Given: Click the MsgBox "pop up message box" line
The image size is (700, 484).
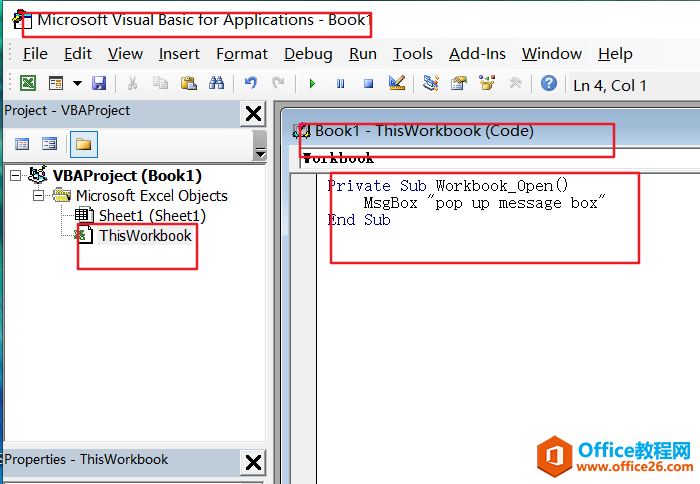Looking at the screenshot, I should 484,203.
